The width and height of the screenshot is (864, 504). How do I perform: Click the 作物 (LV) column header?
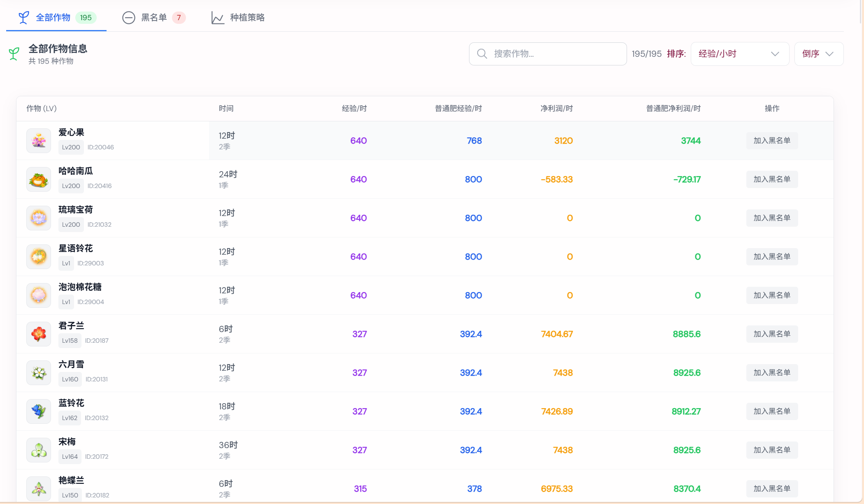(42, 109)
